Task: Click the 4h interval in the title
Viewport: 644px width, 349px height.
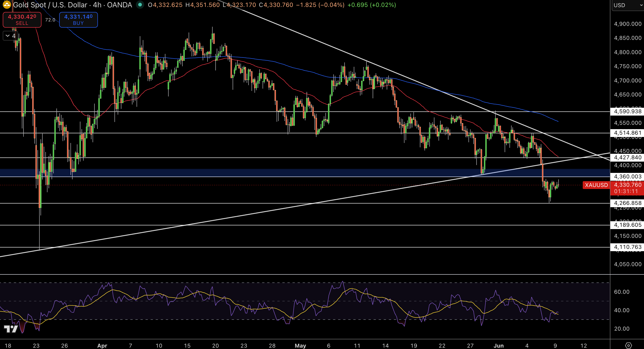Action: click(97, 5)
